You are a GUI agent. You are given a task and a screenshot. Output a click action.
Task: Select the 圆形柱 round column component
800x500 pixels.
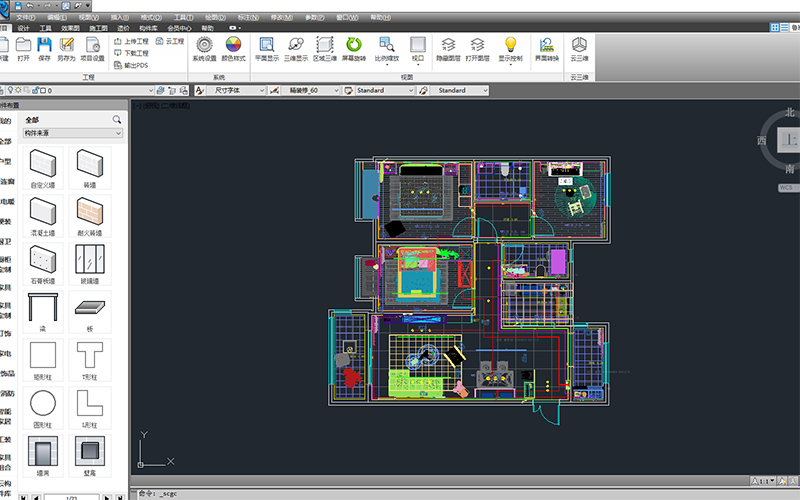click(x=43, y=408)
